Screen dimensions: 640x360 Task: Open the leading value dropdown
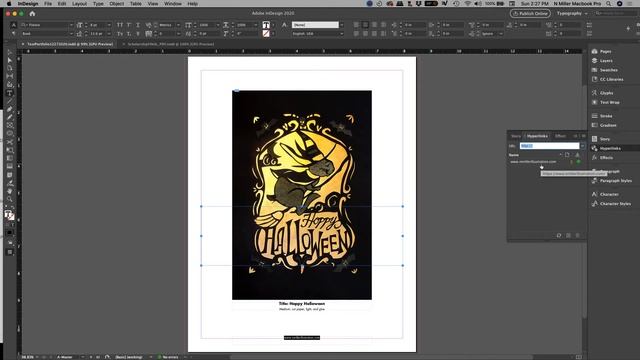[109, 34]
